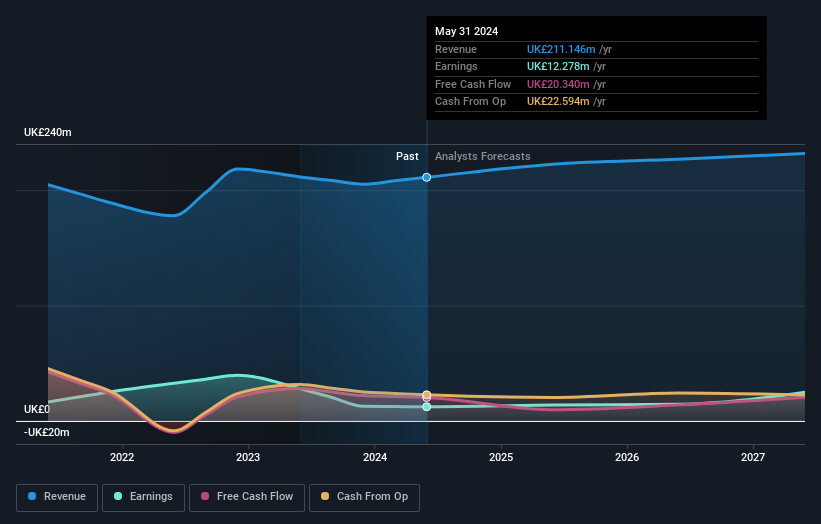Toggle the Cash From Op legend button
Viewport: 821px width, 524px height.
[364, 497]
